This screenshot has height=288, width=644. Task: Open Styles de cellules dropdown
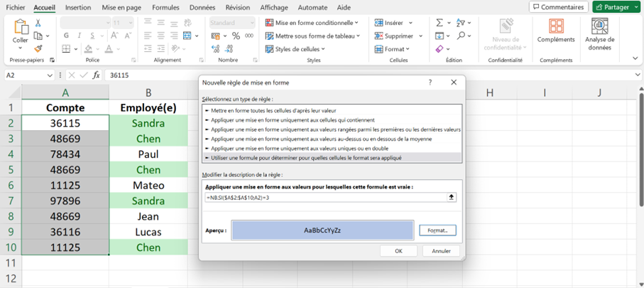[295, 49]
